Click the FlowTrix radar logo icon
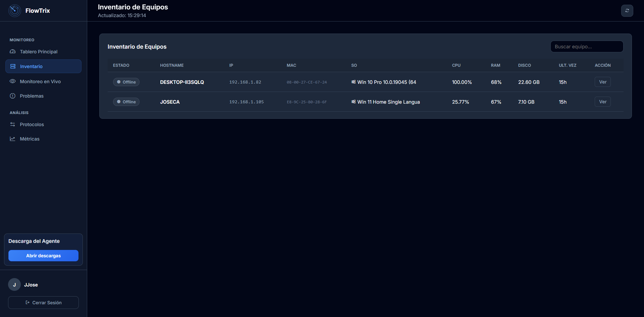Screen dimensions: 644x317 [15, 11]
